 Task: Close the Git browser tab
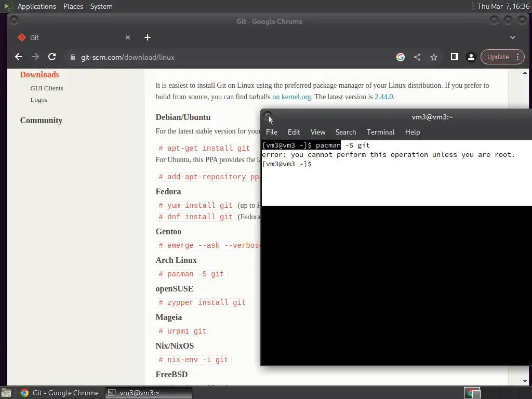click(128, 37)
